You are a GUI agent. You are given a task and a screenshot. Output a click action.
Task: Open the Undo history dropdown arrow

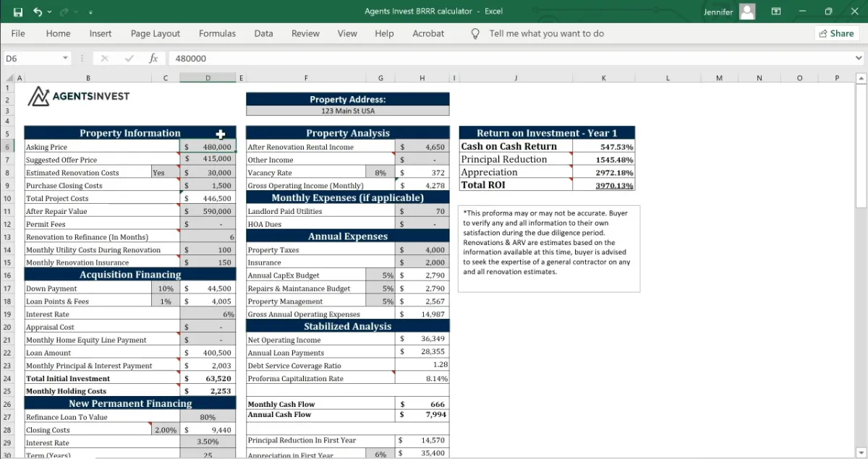49,12
